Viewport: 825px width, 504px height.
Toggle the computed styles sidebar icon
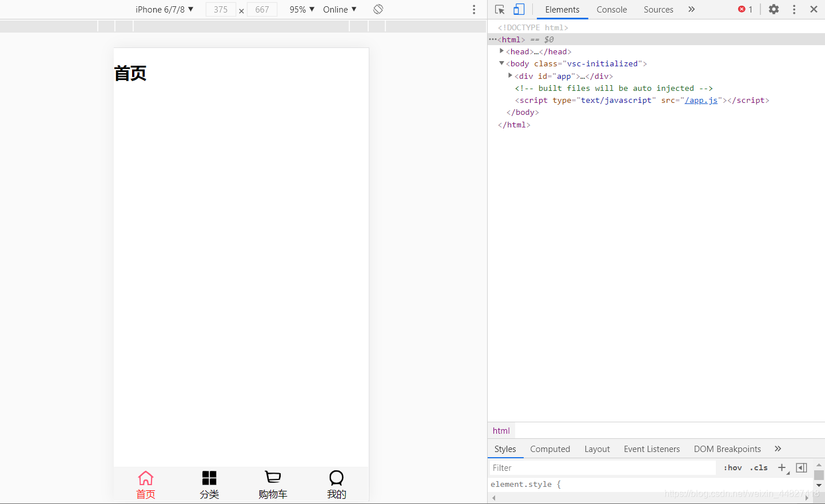802,467
